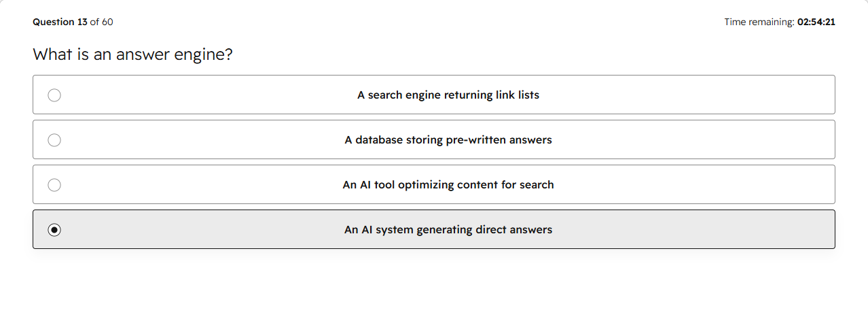
Task: Pick the answer text 'An AI tool optimizing content for search'
Action: (448, 185)
